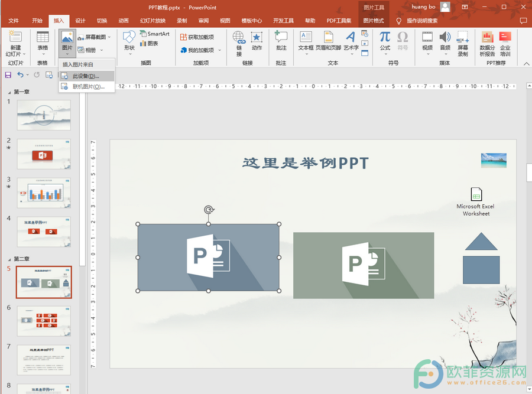Open the 幻灯片放映 tab

point(153,21)
